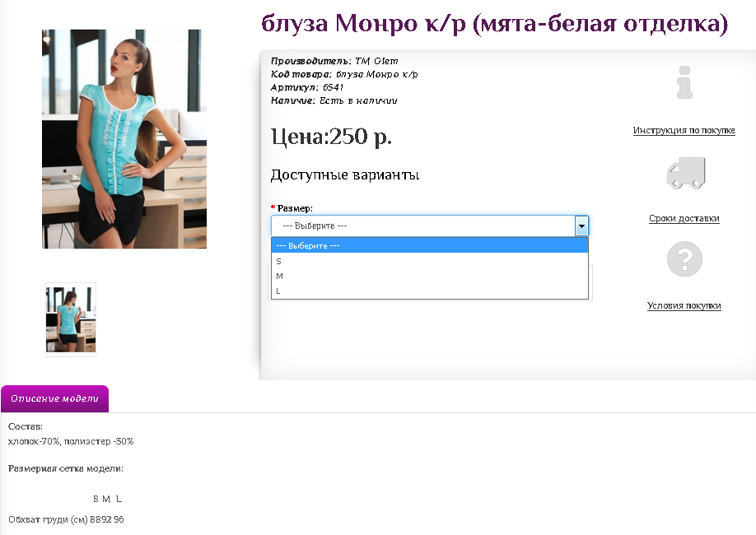The width and height of the screenshot is (756, 535).
Task: Click the size dropdown arrow button
Action: point(581,226)
